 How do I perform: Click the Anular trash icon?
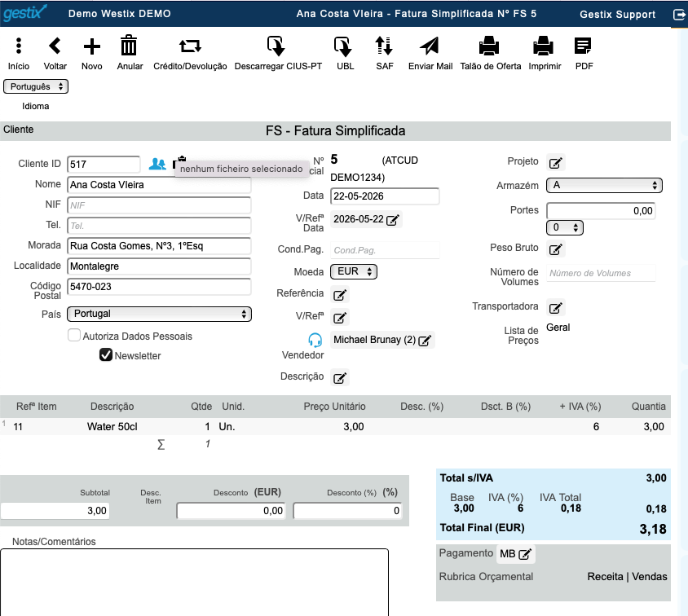pyautogui.click(x=129, y=46)
